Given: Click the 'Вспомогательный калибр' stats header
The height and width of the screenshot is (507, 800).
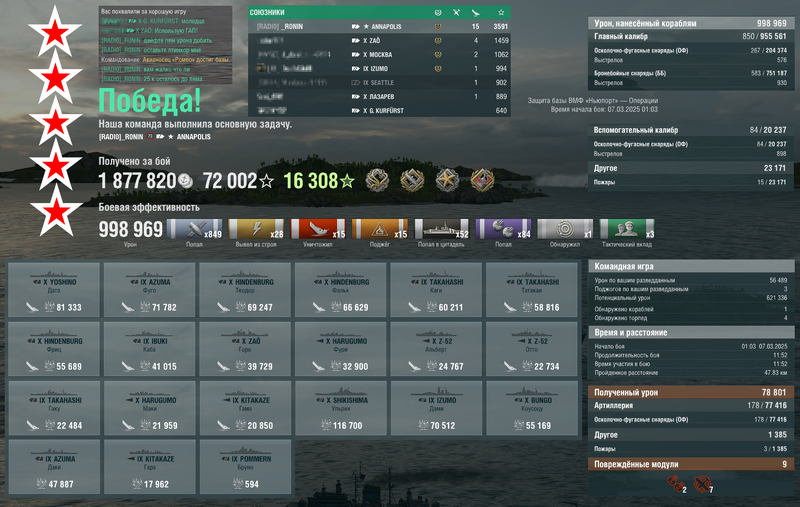Looking at the screenshot, I should point(691,130).
